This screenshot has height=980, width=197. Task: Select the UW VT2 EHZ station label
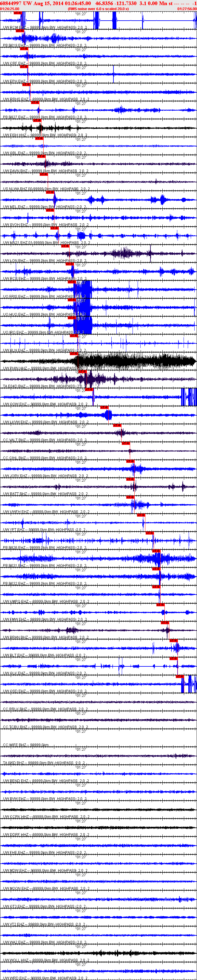(x=44, y=925)
